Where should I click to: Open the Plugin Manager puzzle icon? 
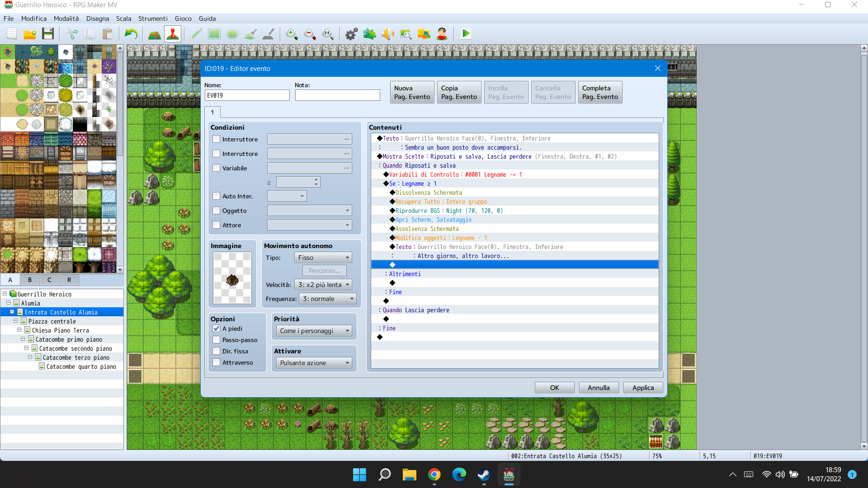[369, 34]
